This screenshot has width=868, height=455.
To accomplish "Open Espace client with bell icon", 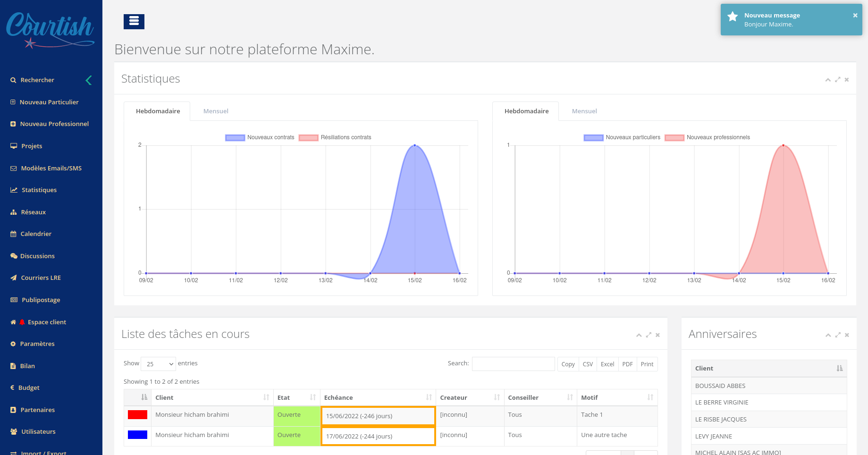I will point(47,322).
